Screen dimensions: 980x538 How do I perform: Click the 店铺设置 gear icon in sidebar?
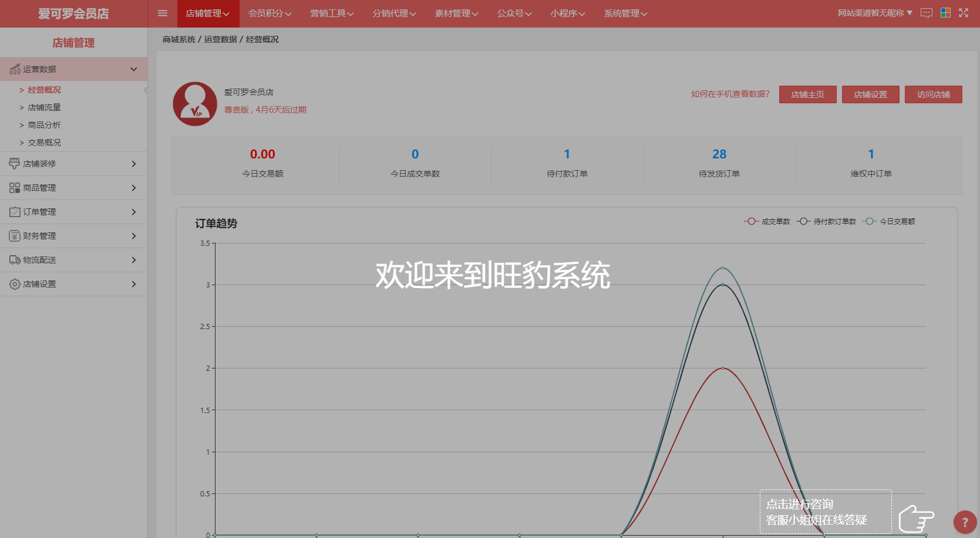point(15,284)
